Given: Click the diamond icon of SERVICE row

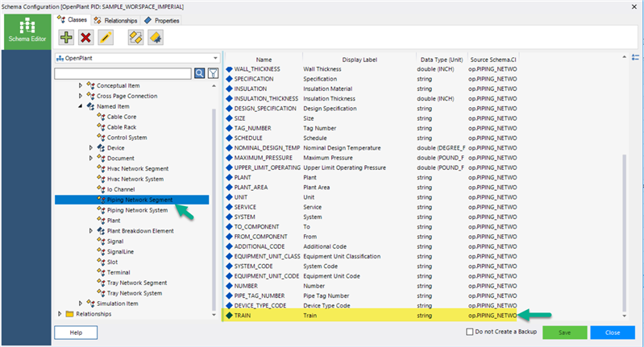Looking at the screenshot, I should pos(229,207).
